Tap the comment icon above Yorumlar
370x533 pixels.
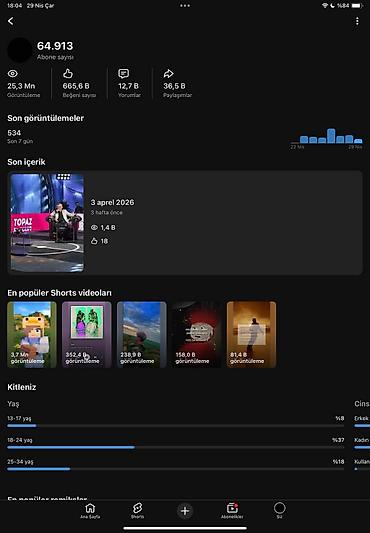pos(123,73)
